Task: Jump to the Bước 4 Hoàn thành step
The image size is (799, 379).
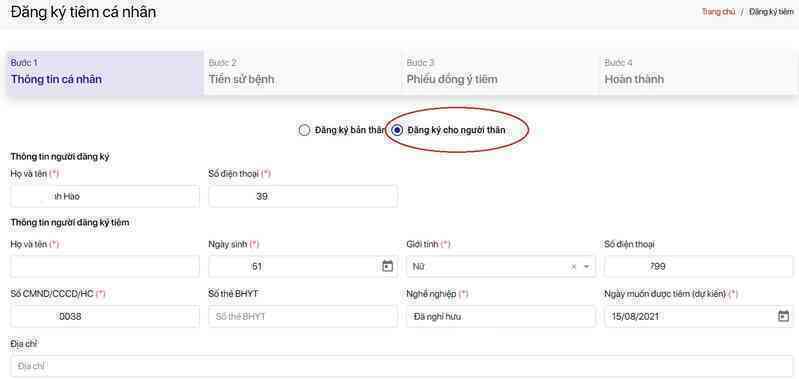Action: 699,72
